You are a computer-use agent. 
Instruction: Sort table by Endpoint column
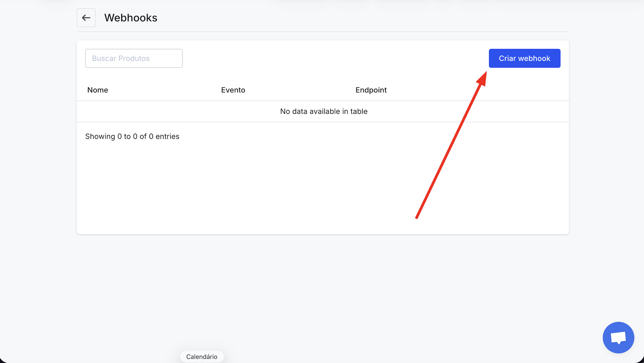[x=371, y=90]
